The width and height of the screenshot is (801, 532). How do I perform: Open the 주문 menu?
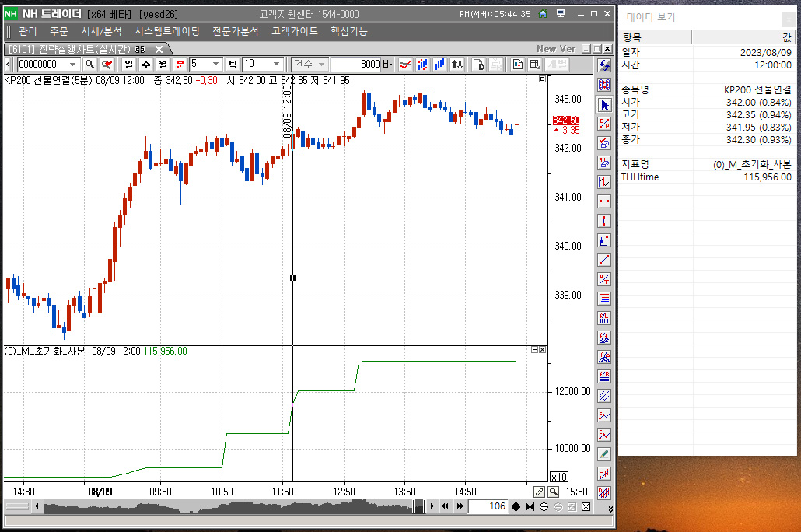click(59, 31)
